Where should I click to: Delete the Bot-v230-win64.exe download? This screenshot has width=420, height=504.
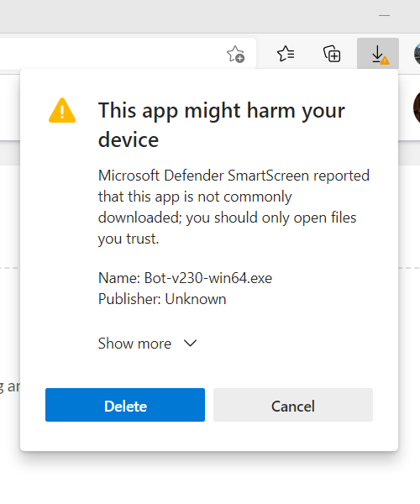tap(125, 405)
